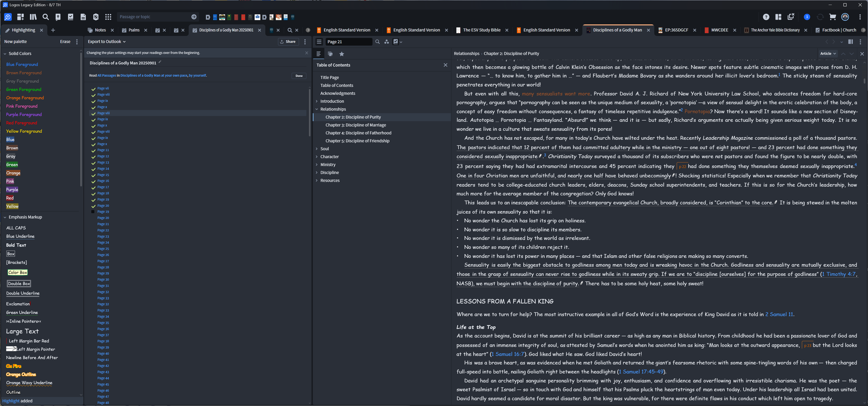868x406 pixels.
Task: Collapse the Solid Colors palette section
Action: [x=5, y=54]
